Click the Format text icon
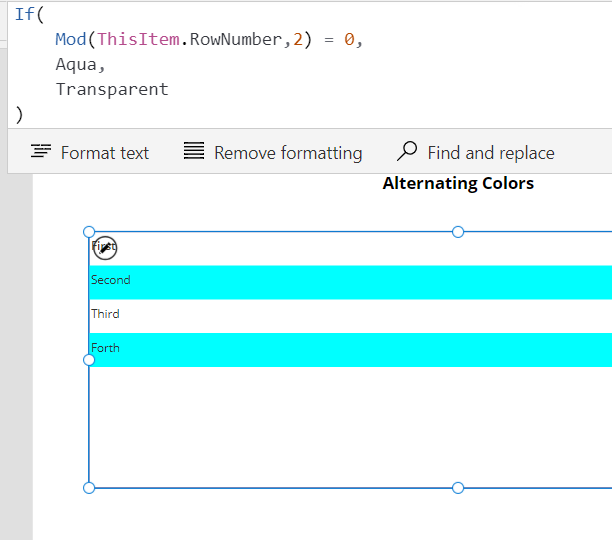The width and height of the screenshot is (612, 540). (41, 151)
